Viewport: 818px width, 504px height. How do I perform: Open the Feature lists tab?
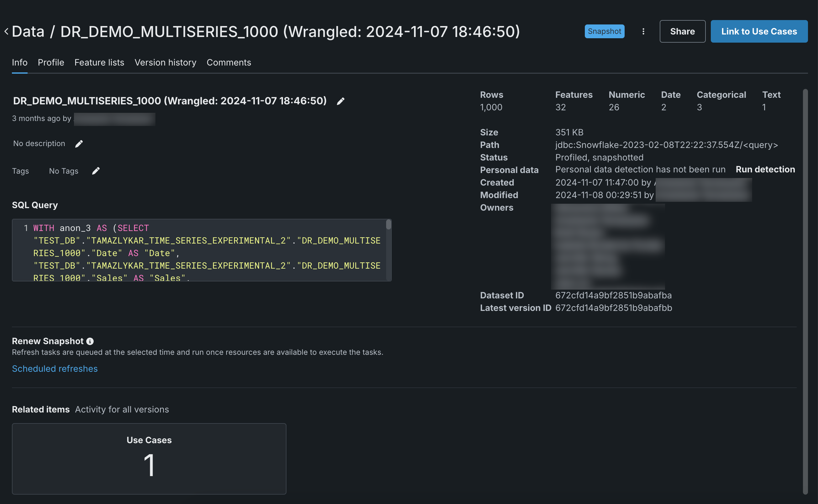coord(99,63)
